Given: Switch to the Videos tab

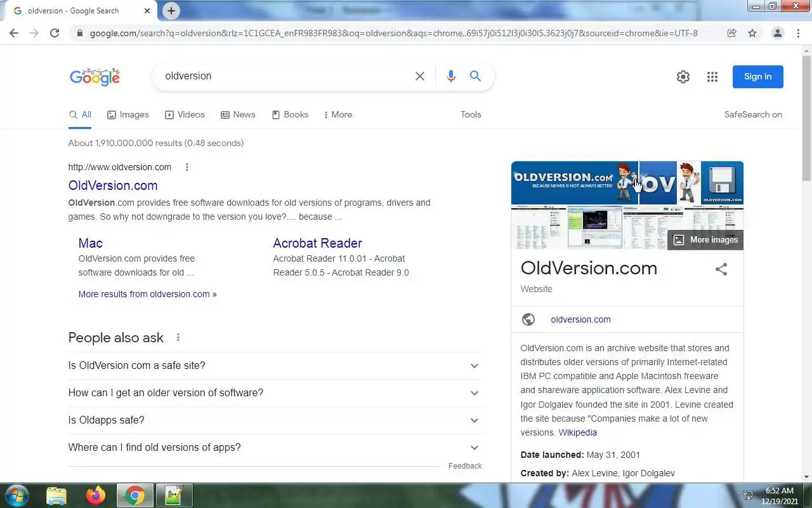Looking at the screenshot, I should click(185, 115).
